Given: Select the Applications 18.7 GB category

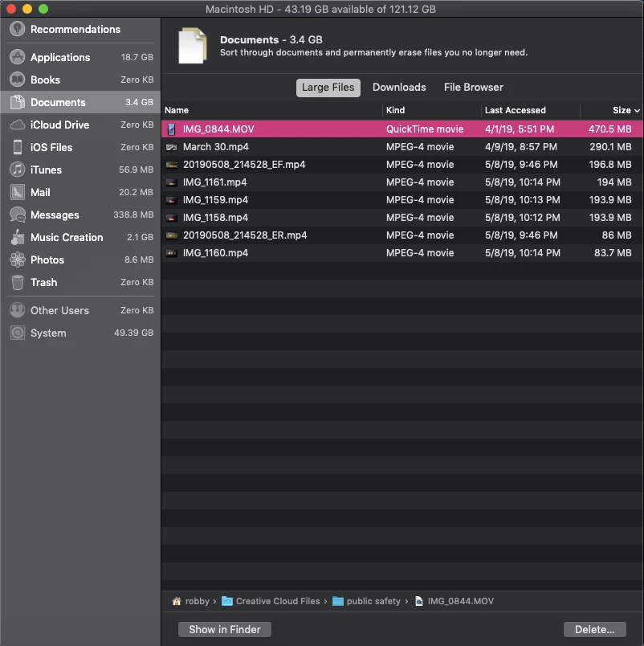Looking at the screenshot, I should [81, 57].
